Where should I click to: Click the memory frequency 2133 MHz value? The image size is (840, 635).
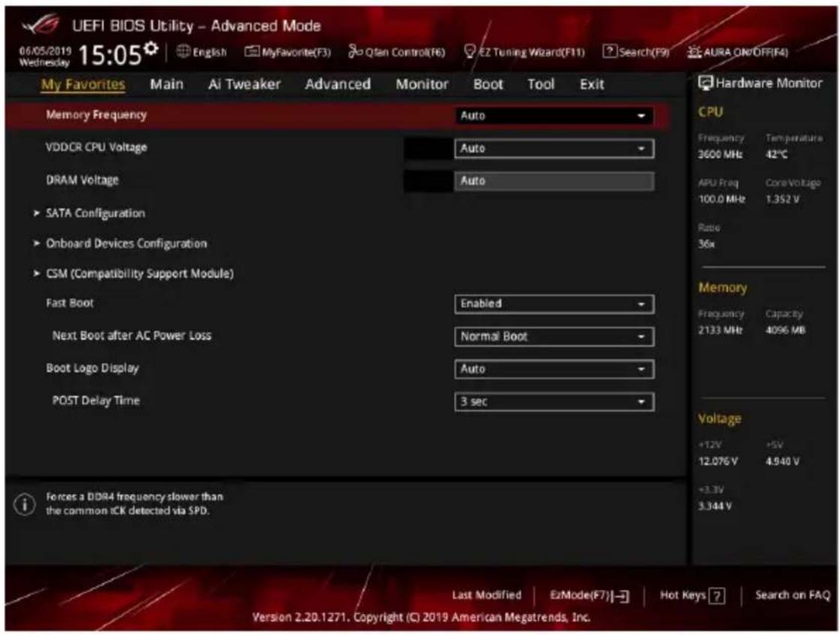[720, 329]
